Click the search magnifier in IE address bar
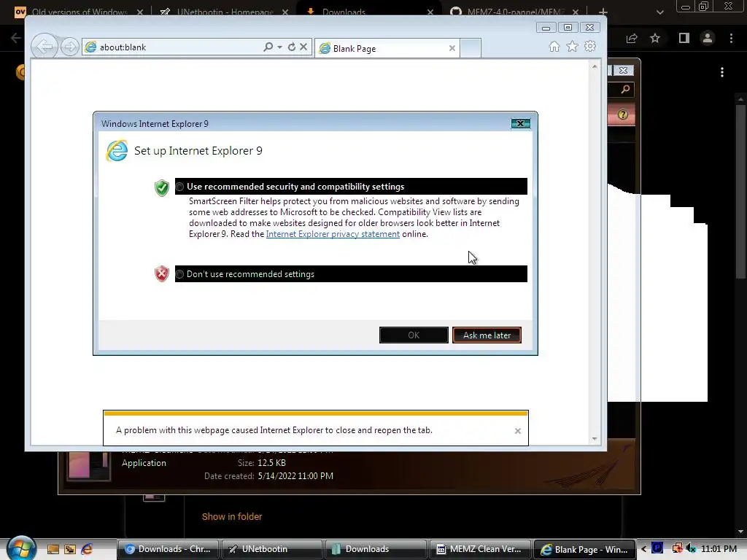 point(268,47)
